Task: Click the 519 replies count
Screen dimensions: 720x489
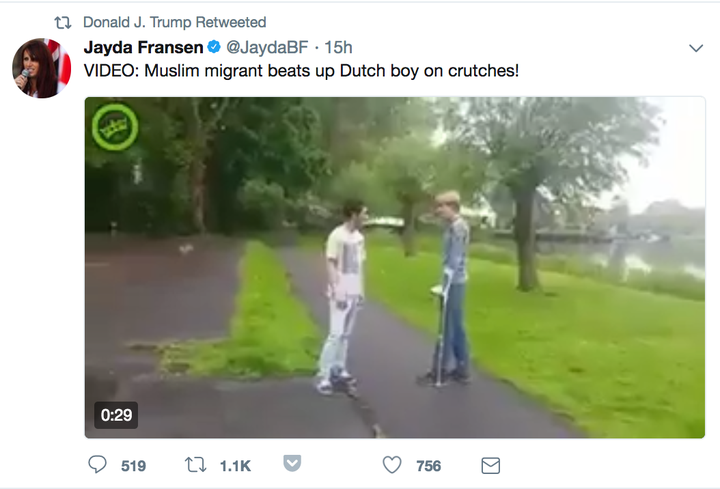Action: pos(134,466)
